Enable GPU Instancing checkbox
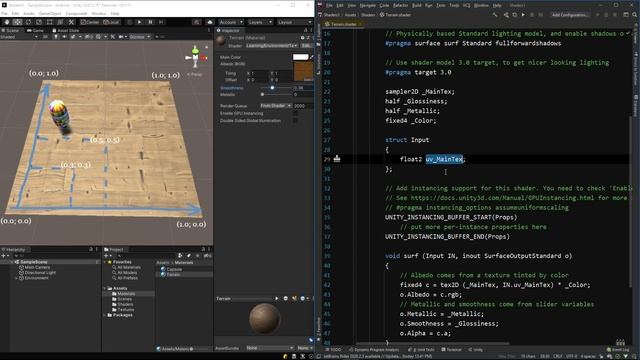 tap(295, 113)
